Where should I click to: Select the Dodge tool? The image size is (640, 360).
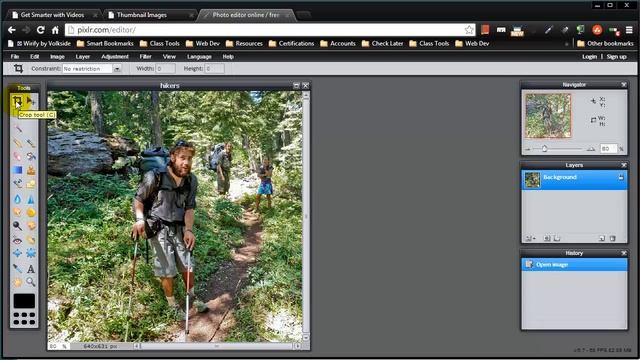18,225
